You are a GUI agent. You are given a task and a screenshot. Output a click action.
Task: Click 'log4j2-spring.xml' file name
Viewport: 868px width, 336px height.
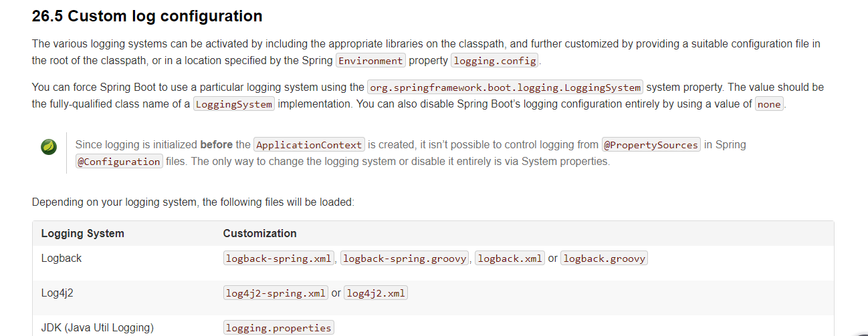276,293
